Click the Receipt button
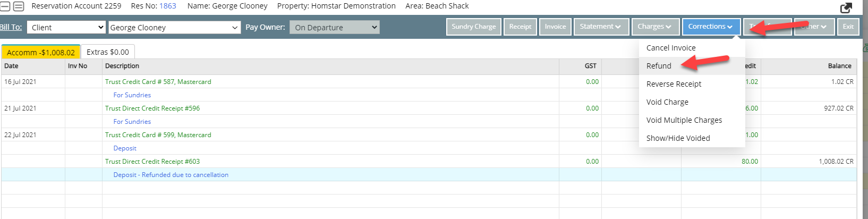 (x=520, y=27)
